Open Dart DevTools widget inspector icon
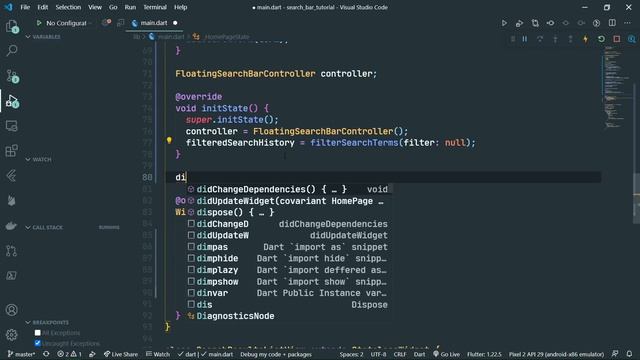This screenshot has width=640, height=360. tap(632, 39)
